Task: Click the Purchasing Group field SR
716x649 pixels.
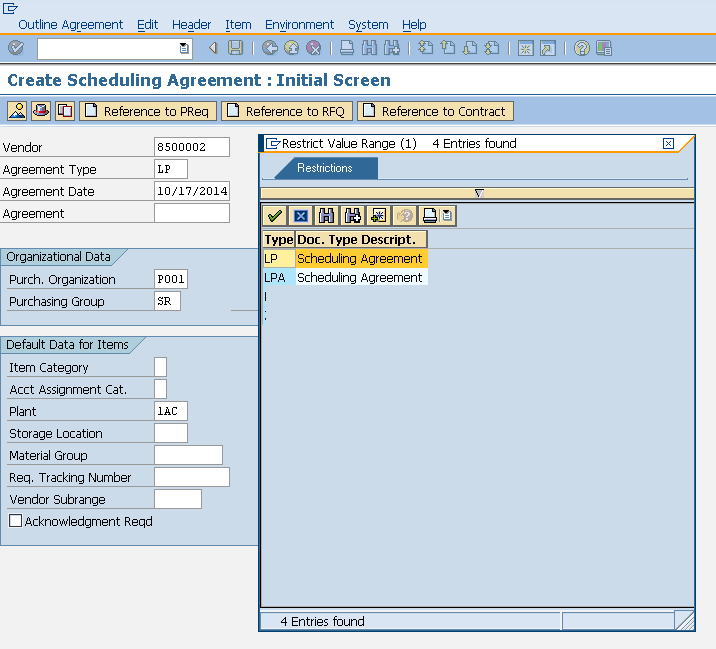Action: tap(168, 301)
